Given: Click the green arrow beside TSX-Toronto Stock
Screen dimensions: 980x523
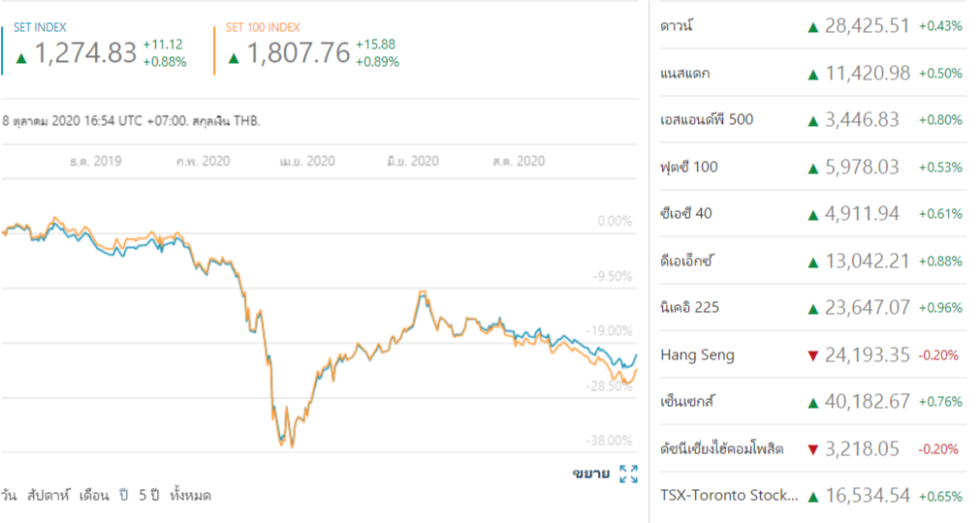Looking at the screenshot, I should [x=812, y=496].
